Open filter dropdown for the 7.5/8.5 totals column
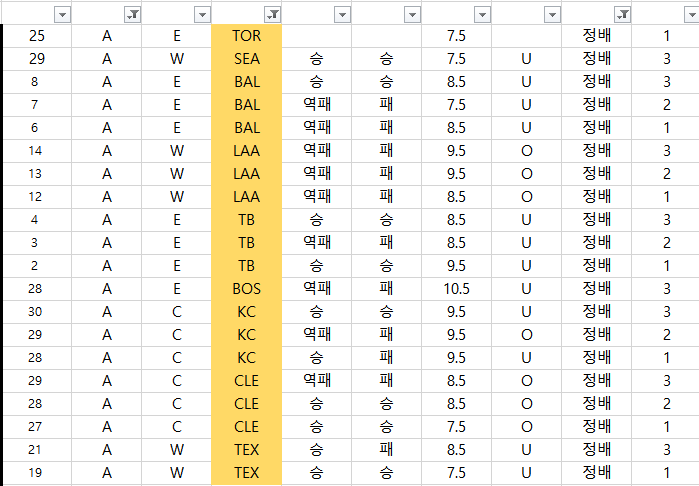The image size is (699, 486). coord(482,14)
